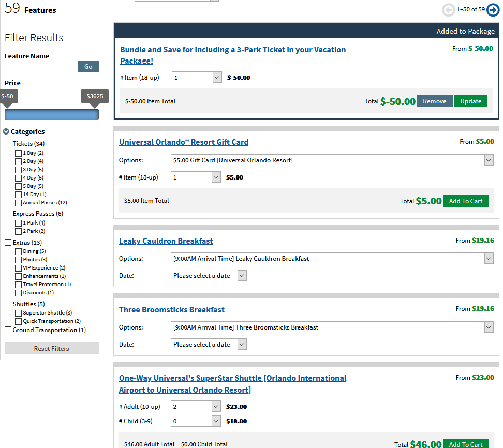Check the Dining filter checkbox
The image size is (503, 448).
18,252
